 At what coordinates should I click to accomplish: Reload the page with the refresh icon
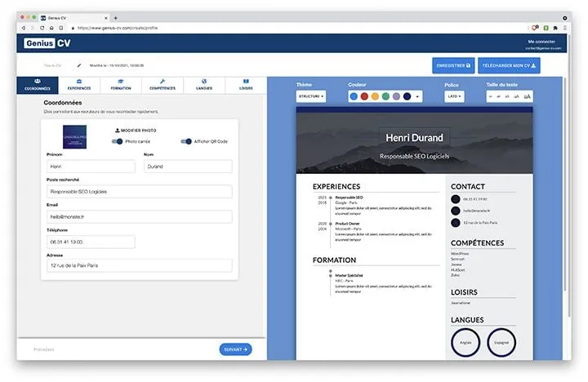pos(42,28)
